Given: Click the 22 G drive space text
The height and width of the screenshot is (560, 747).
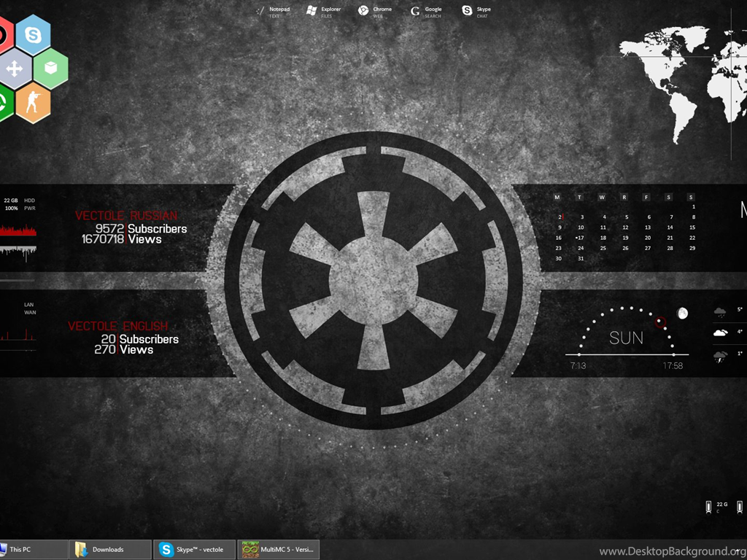Looking at the screenshot, I should click(x=722, y=505).
